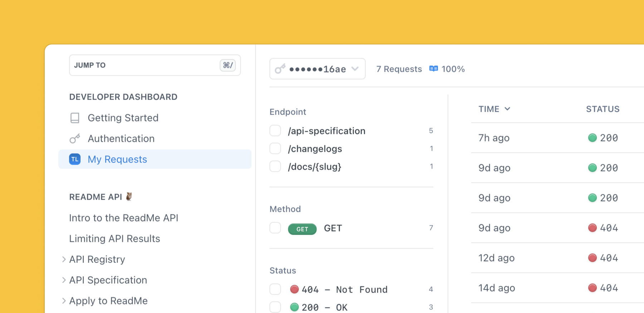
Task: Open Limiting API Results page
Action: coord(114,239)
